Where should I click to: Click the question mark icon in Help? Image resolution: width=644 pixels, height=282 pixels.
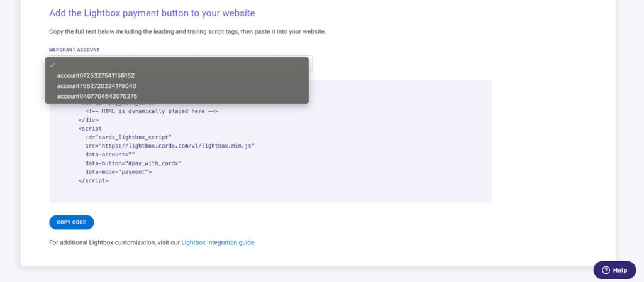(x=606, y=270)
